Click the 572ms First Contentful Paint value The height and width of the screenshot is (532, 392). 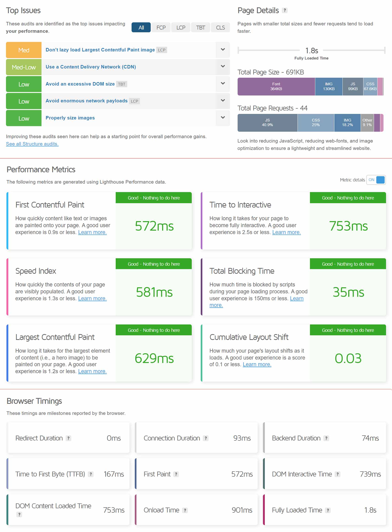154,226
